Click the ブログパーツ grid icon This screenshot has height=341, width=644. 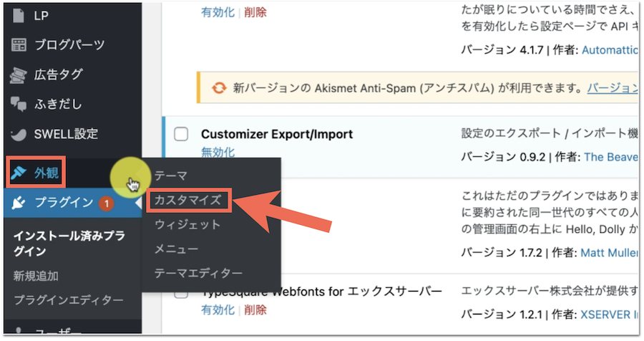[x=19, y=45]
